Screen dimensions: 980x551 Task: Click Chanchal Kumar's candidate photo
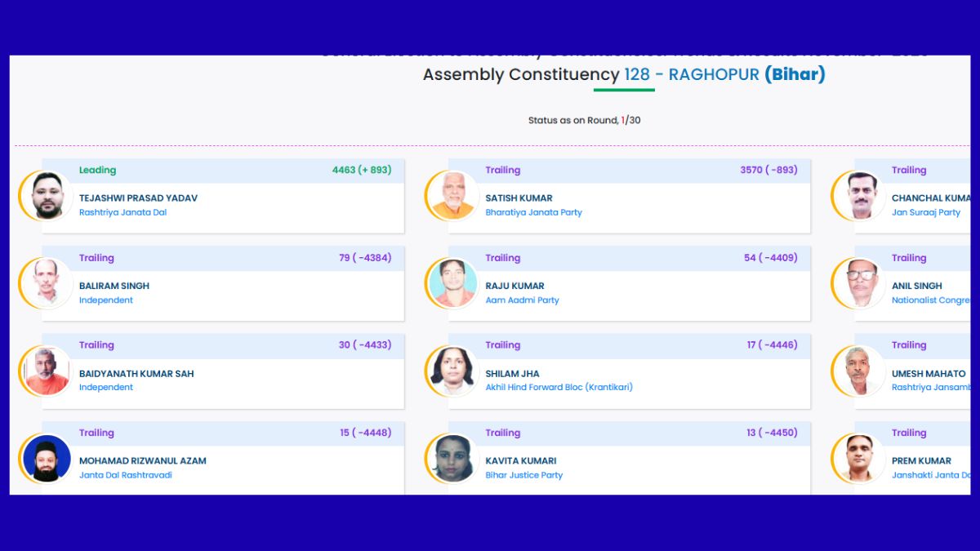pyautogui.click(x=860, y=197)
